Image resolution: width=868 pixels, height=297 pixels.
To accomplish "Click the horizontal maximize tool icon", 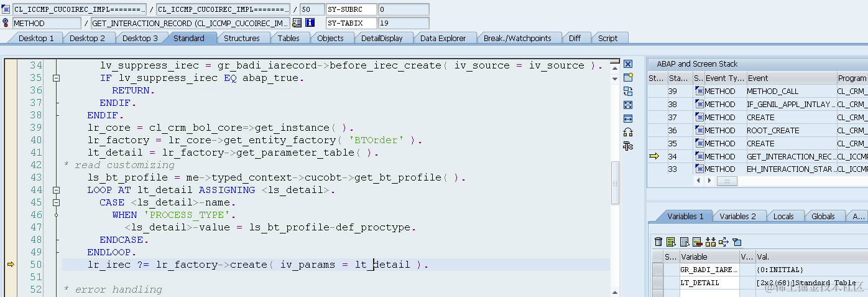I will [628, 118].
